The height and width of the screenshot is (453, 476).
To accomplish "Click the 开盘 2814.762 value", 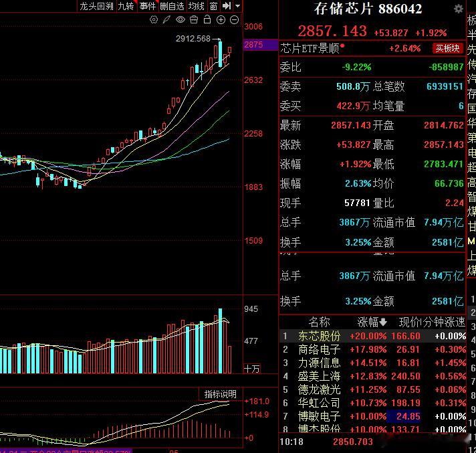I will click(x=444, y=125).
